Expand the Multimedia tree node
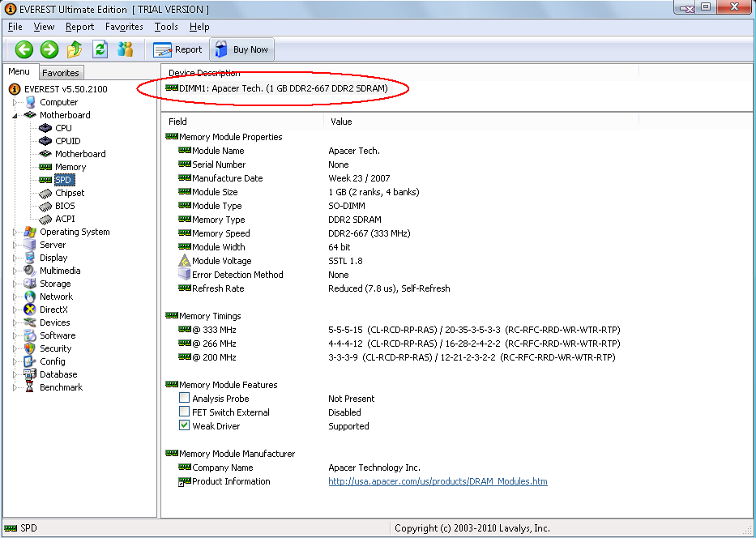This screenshot has width=756, height=538. (x=15, y=271)
